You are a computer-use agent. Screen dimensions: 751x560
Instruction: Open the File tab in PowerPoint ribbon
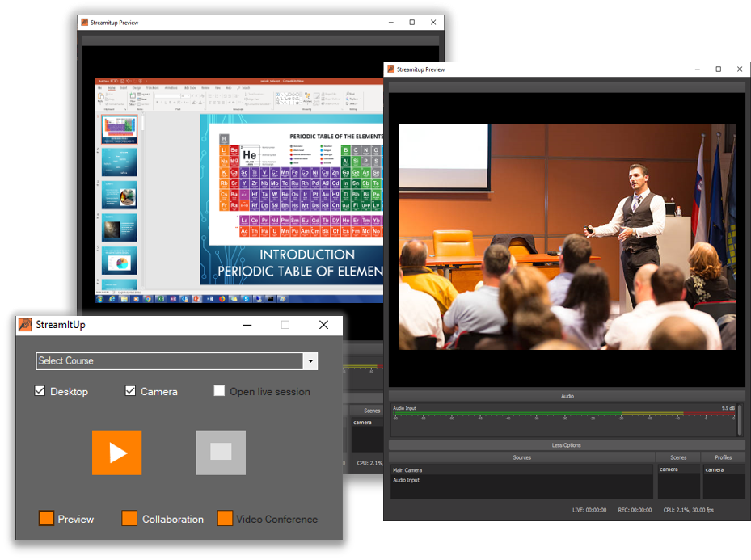[100, 88]
